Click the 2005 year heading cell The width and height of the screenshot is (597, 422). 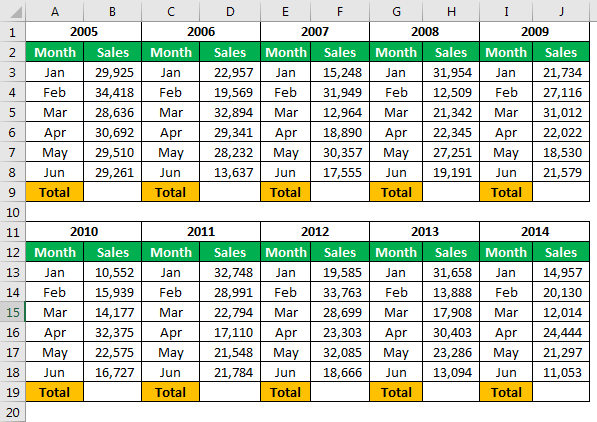(x=83, y=32)
